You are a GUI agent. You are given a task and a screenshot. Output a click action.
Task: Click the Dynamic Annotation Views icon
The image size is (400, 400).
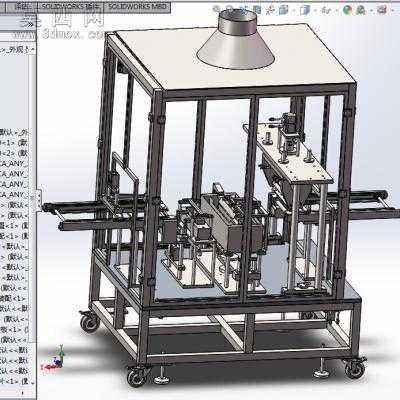[x=271, y=10]
